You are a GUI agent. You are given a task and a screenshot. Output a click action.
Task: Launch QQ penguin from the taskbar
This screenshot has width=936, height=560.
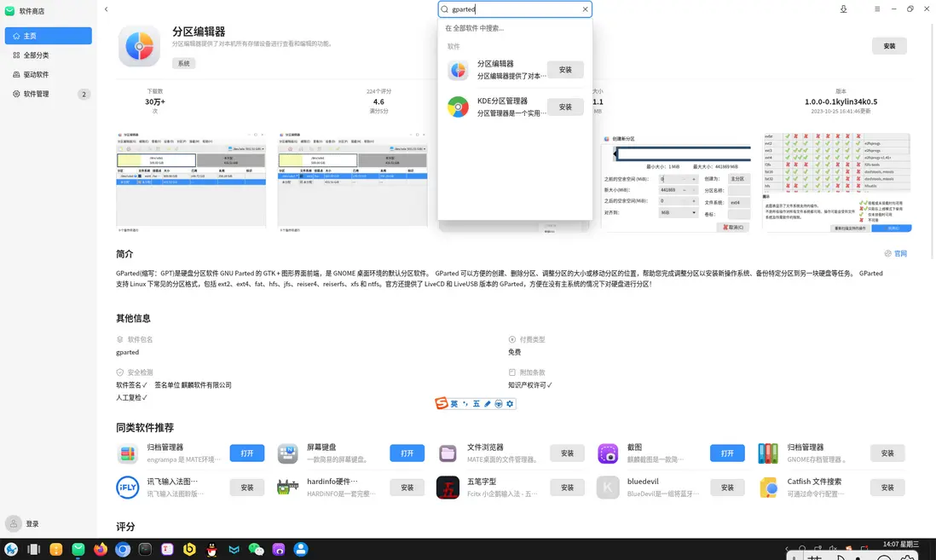(x=212, y=549)
